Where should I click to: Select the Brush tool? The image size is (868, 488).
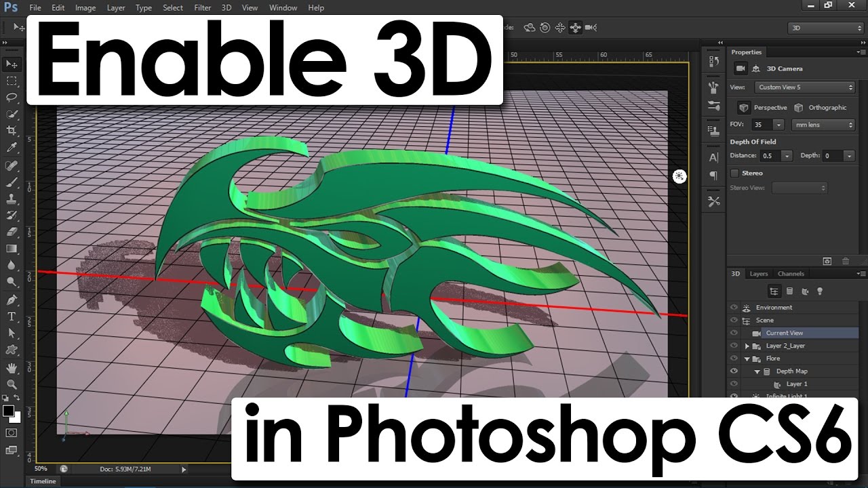12,183
